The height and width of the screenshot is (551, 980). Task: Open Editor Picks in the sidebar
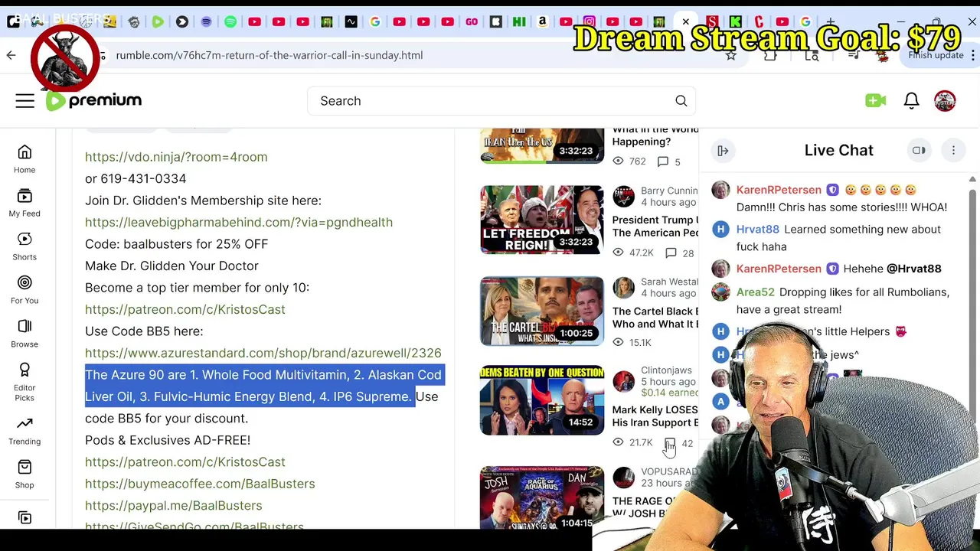tap(24, 382)
